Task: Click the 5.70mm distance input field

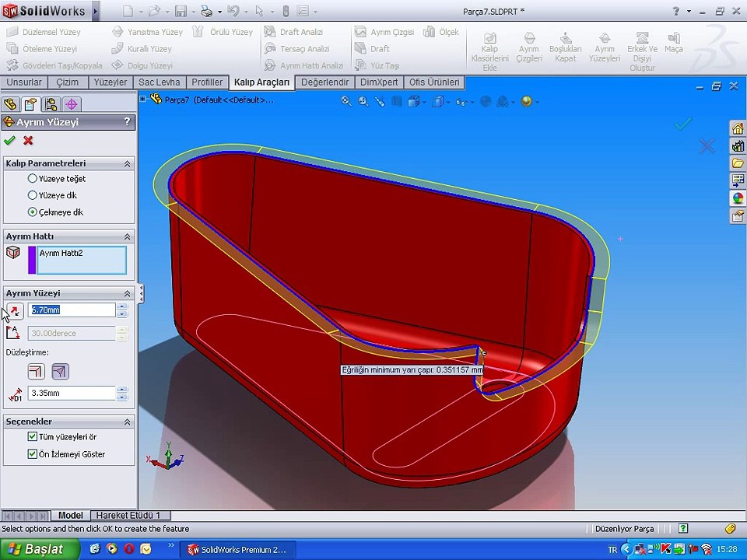Action: click(x=72, y=310)
